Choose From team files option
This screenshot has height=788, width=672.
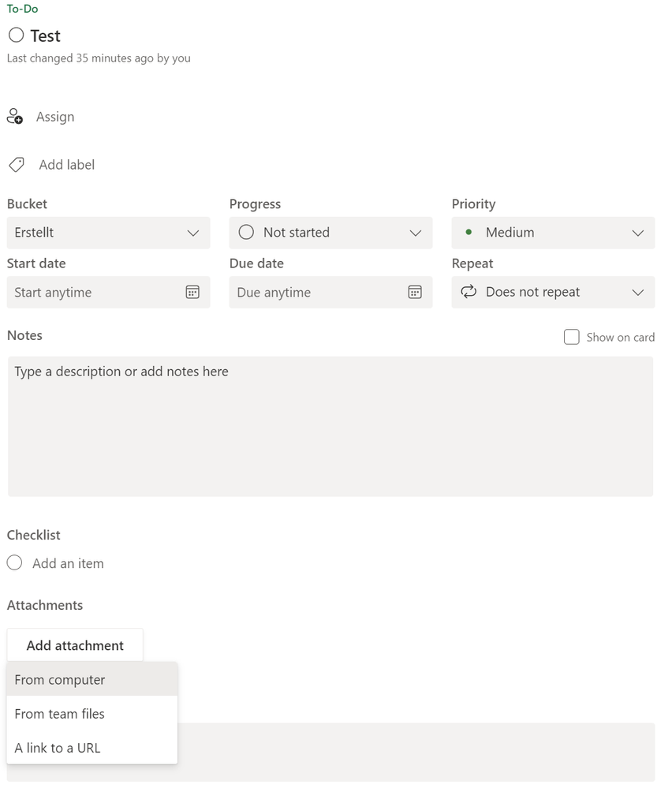(x=92, y=714)
